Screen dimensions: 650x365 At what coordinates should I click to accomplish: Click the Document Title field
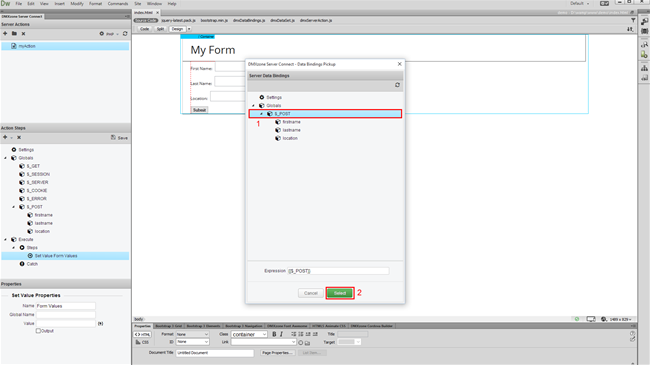tap(215, 353)
